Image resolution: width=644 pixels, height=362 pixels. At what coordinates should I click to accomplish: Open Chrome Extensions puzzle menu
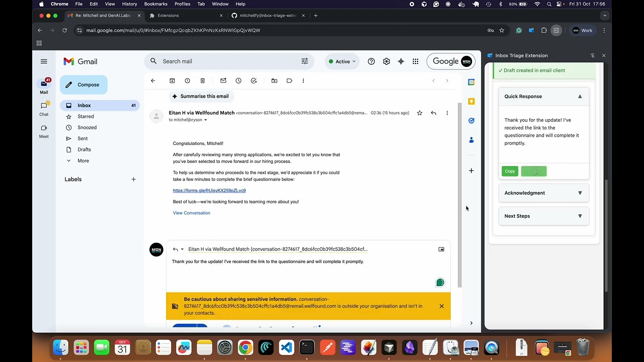(544, 30)
